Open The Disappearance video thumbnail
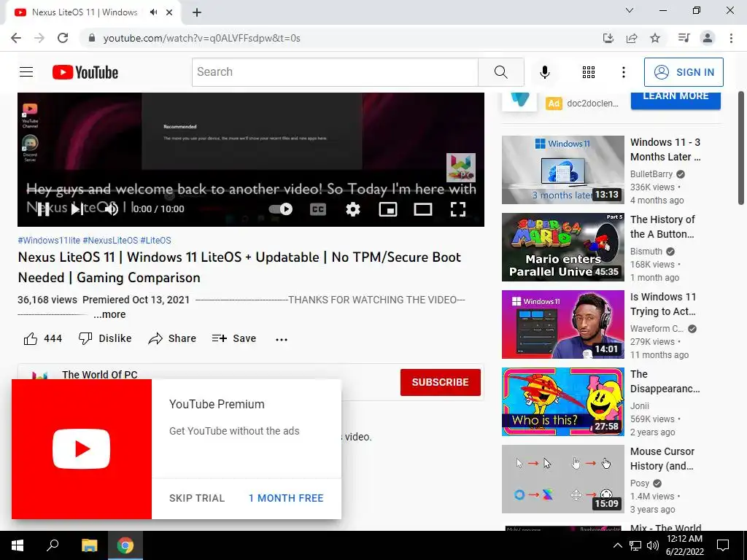 [562, 402]
